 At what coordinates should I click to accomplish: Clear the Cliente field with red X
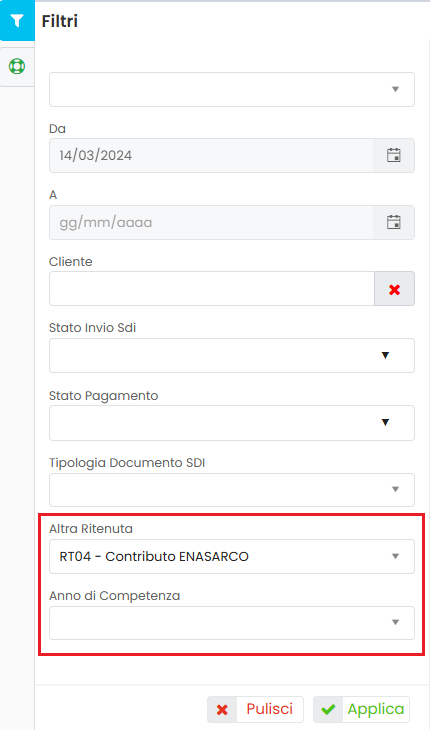pos(394,289)
